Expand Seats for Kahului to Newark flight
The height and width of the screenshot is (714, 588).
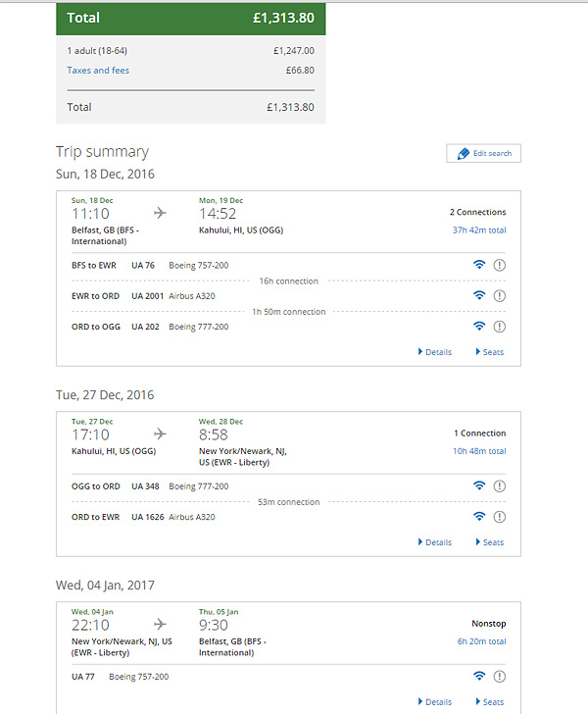tap(490, 542)
